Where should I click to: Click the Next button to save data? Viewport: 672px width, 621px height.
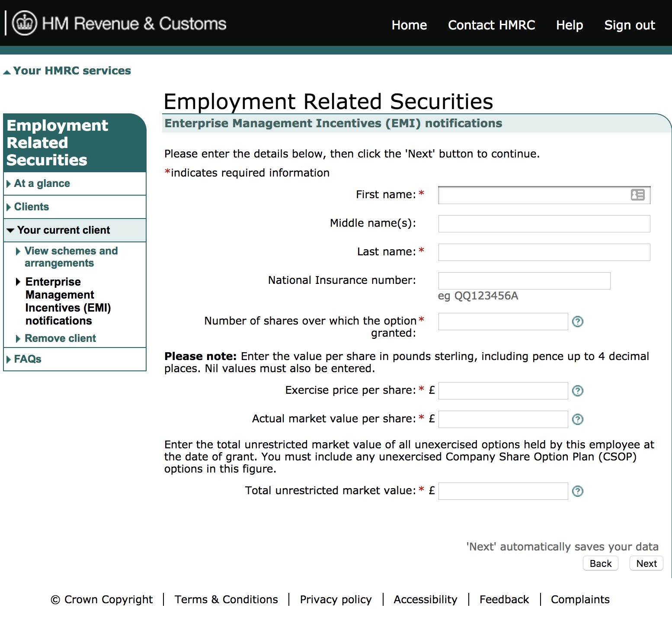point(646,563)
